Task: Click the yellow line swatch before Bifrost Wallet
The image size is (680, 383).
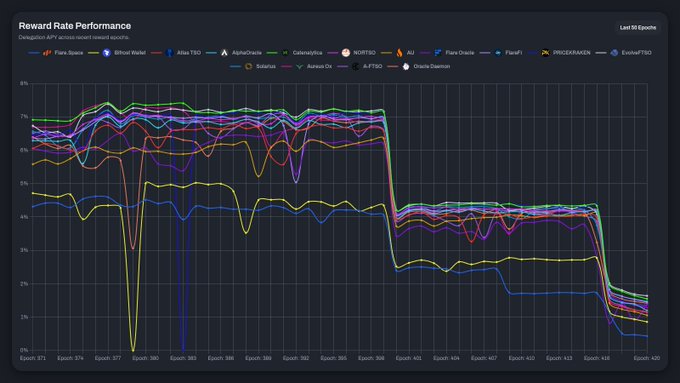Action: coord(94,53)
